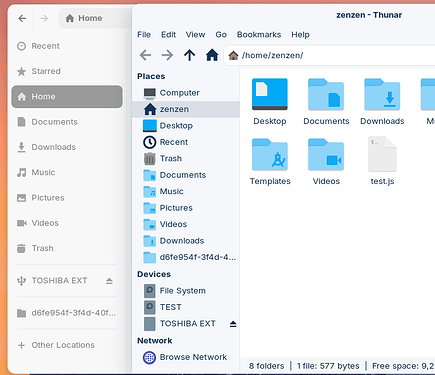Viewport: 435px width, 375px height.
Task: Go forward using Thunar's forward arrow
Action: coord(167,55)
